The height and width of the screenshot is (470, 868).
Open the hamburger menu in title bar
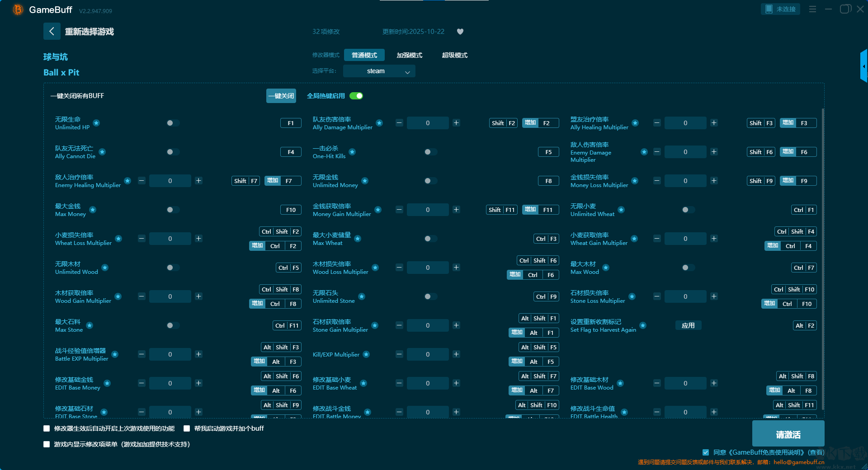812,9
